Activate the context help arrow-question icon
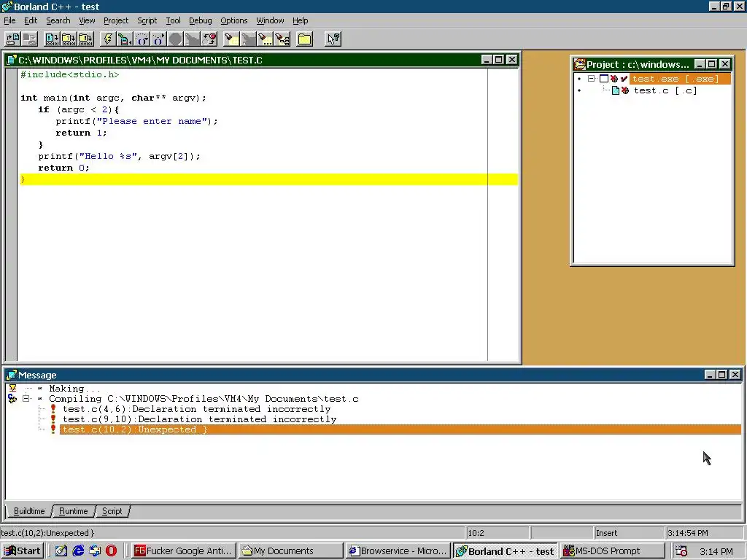 pos(333,39)
